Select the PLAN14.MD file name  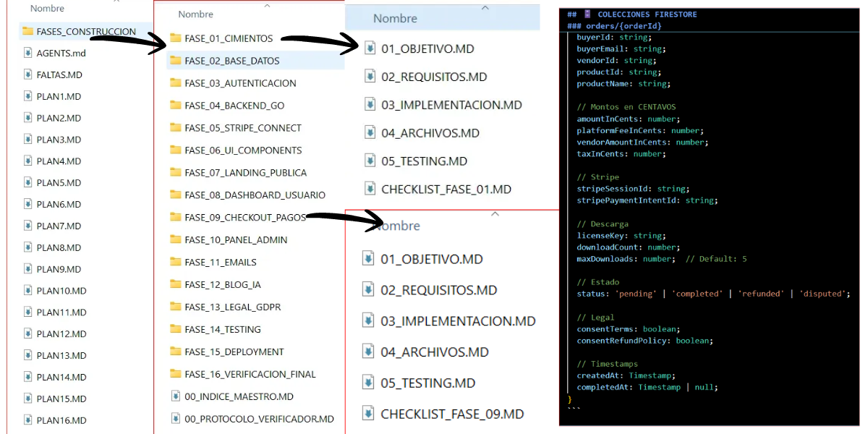pos(61,377)
